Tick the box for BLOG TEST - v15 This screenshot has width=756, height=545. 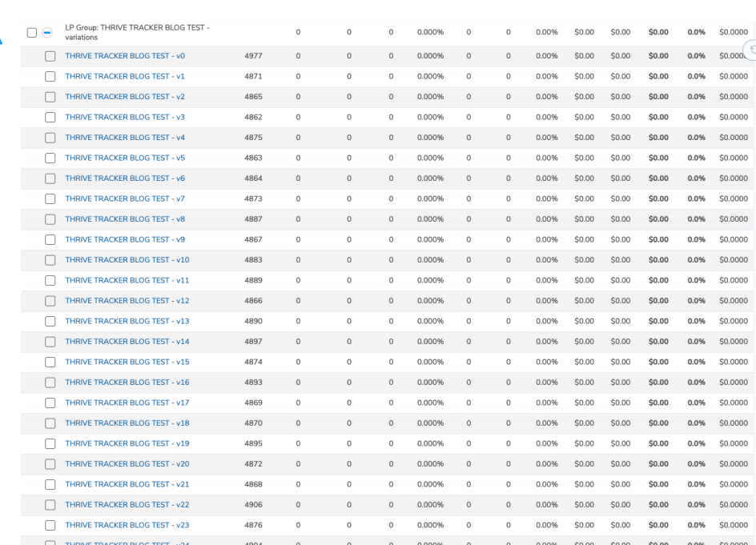[50, 363]
